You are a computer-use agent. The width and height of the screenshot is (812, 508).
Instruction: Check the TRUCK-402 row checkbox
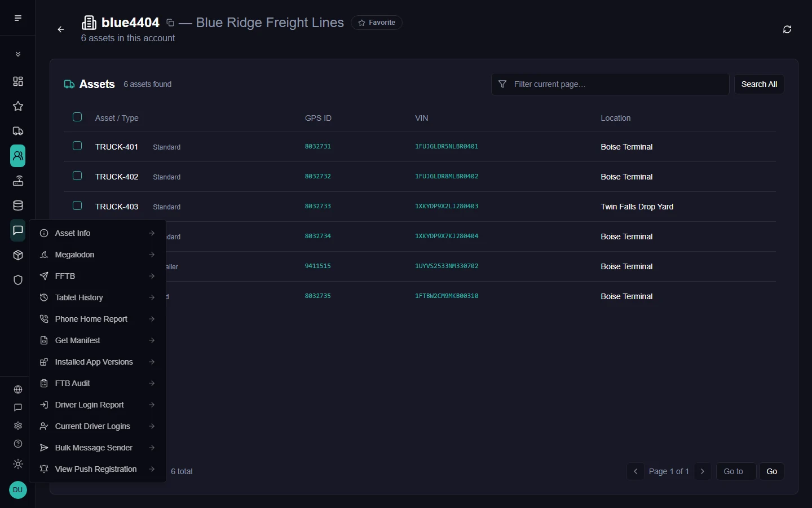point(77,176)
